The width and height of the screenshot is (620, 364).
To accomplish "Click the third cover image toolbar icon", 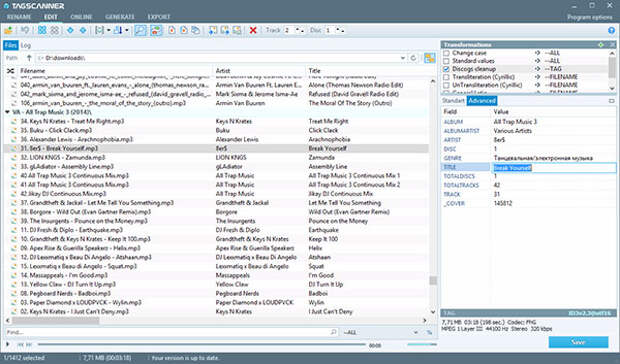I will coord(237,30).
